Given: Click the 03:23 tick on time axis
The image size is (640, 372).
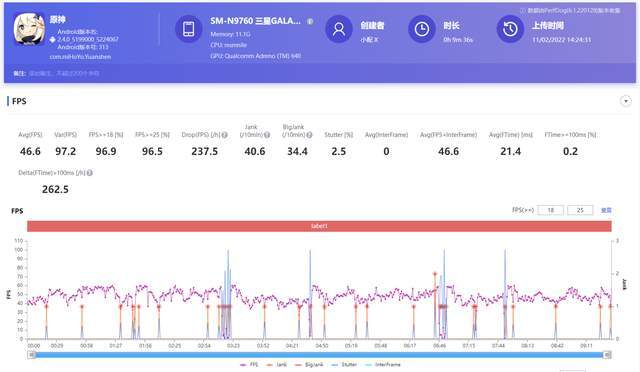Looking at the screenshot, I should click(x=233, y=346).
